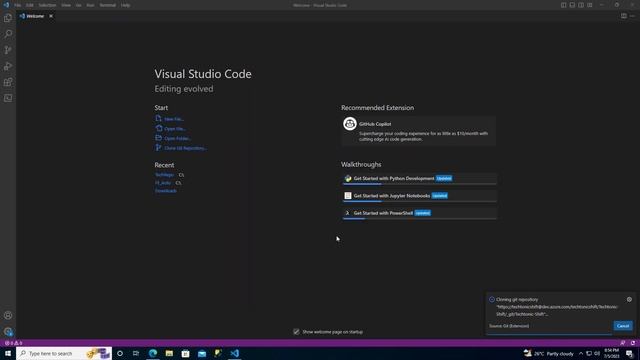Open the GitHub Copilot recommended extension card
This screenshot has width=640, height=360.
tap(419, 131)
